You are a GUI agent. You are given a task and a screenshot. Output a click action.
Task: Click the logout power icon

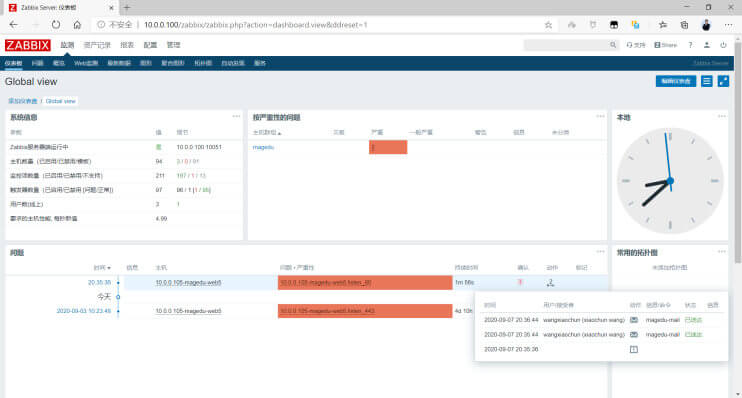[x=723, y=45]
